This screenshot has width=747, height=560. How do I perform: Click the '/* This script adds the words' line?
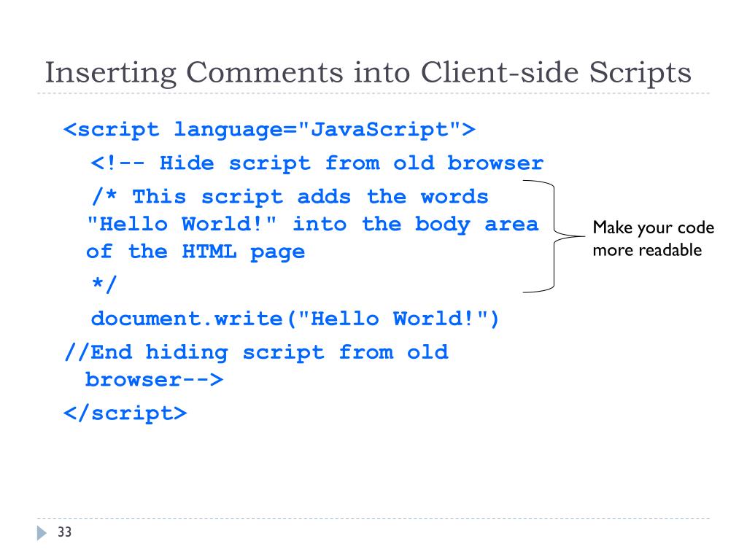pos(290,197)
